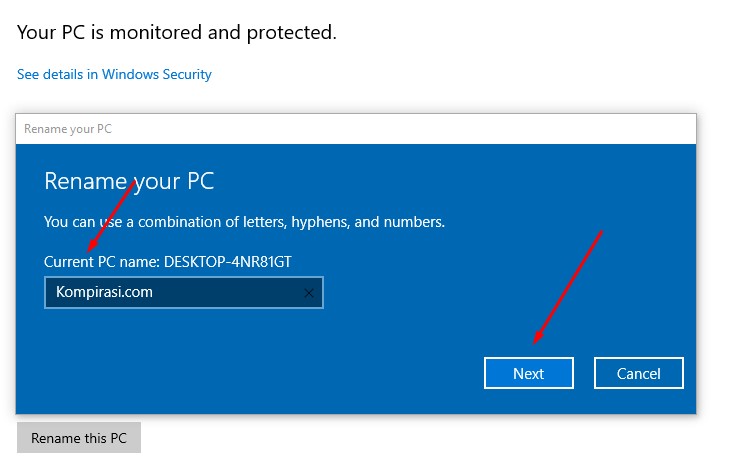The image size is (741, 476).
Task: Clear the PC name field with the X icon
Action: pos(308,293)
